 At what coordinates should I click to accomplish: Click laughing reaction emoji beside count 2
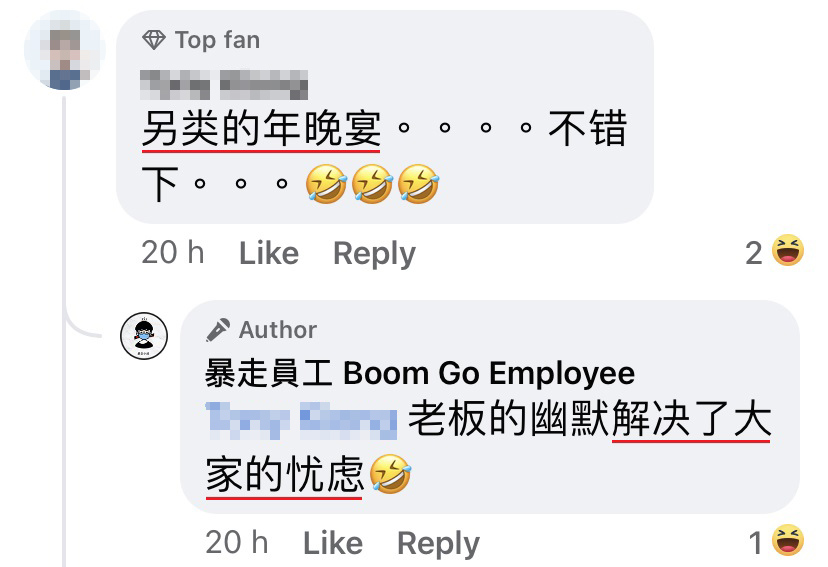(787, 250)
